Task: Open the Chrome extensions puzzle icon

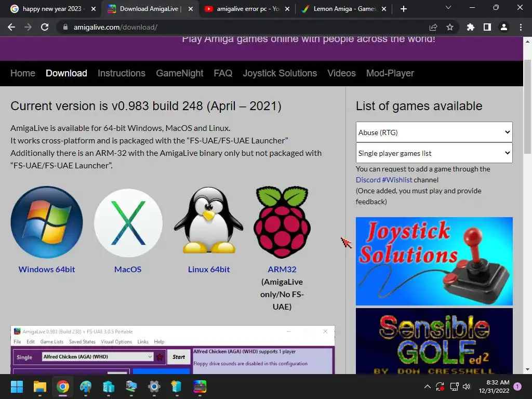Action: click(x=471, y=27)
